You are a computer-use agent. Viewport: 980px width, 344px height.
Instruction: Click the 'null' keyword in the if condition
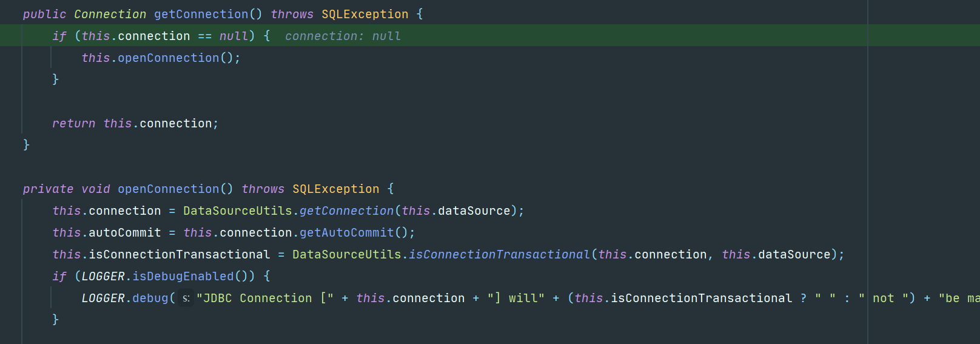click(233, 36)
